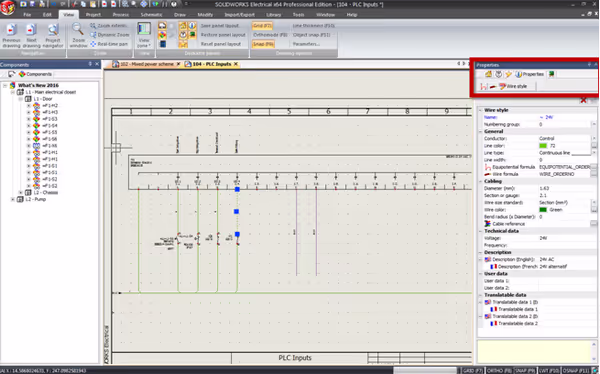This screenshot has height=374, width=600.
Task: Select the =F1-X6 terminal strip icon
Action: pyautogui.click(x=36, y=146)
